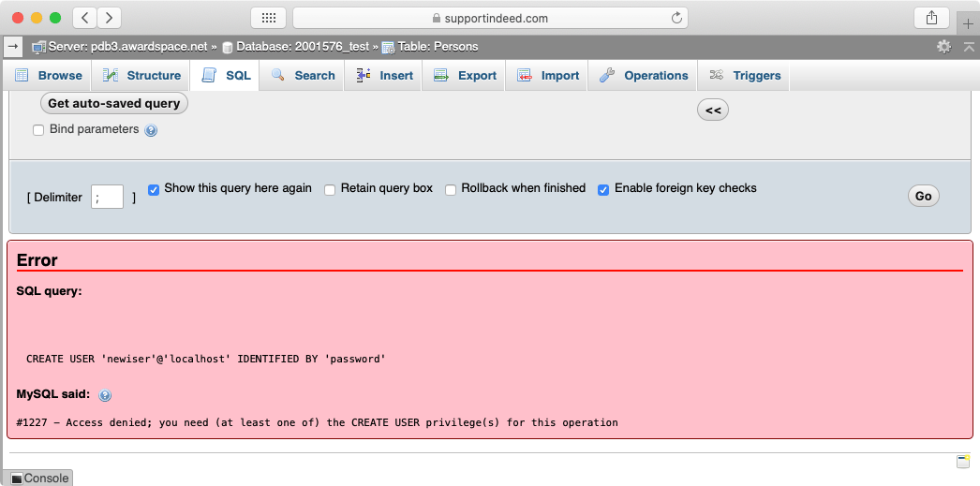
Task: Click the phpMyAdmin settings gear icon
Action: point(943,47)
